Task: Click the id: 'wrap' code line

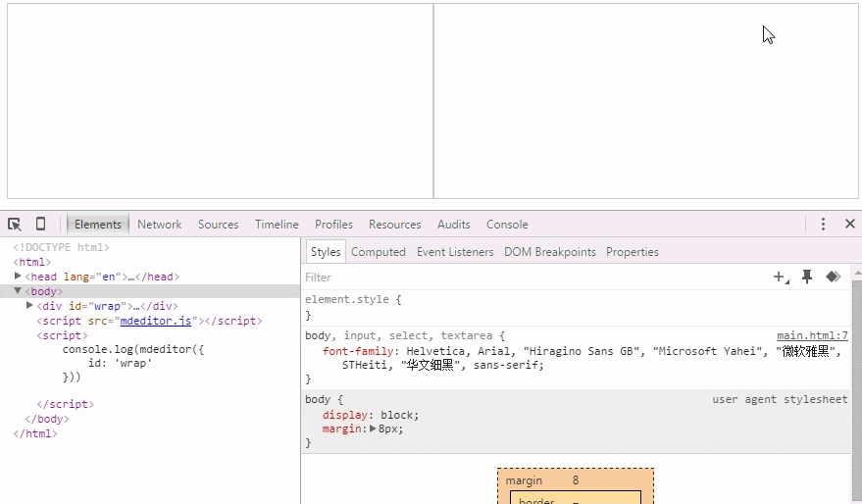Action: pyautogui.click(x=120, y=363)
